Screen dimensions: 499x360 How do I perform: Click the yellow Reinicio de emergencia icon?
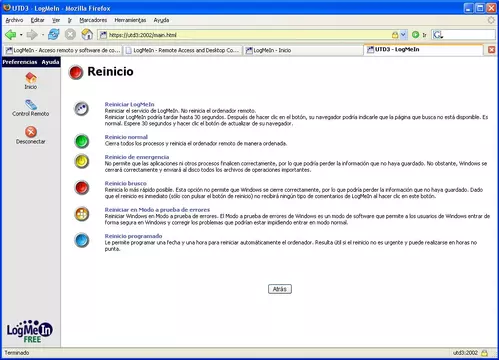pos(81,161)
